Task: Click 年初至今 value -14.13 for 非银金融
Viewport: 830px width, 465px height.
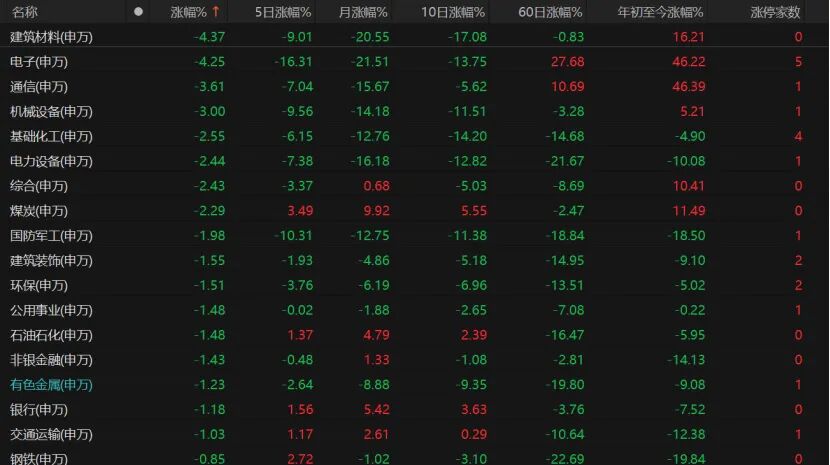Action: [686, 360]
